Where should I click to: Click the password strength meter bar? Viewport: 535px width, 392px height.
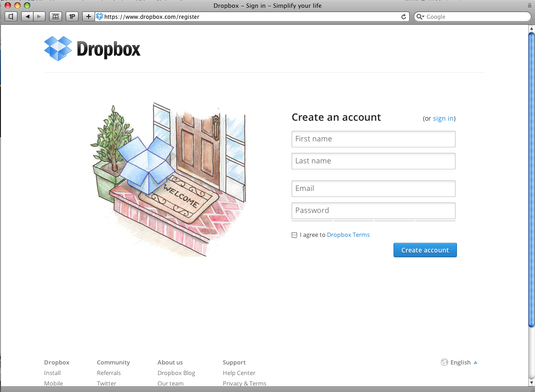tap(373, 221)
